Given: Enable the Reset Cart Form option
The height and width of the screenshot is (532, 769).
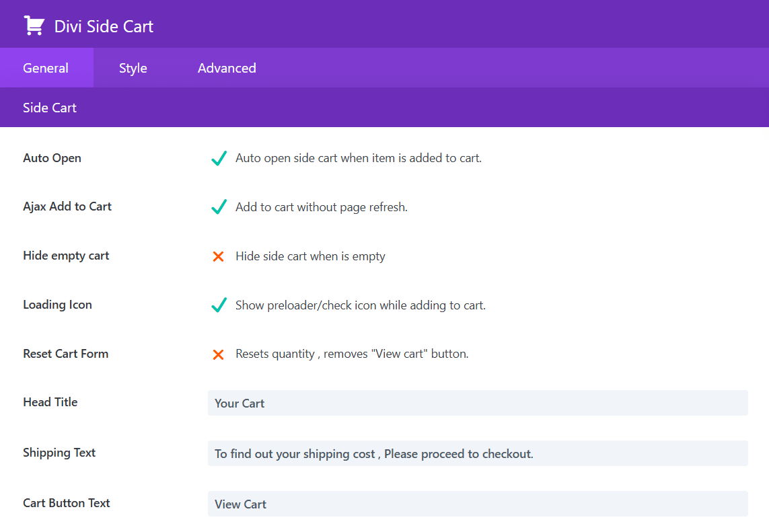Looking at the screenshot, I should tap(218, 354).
